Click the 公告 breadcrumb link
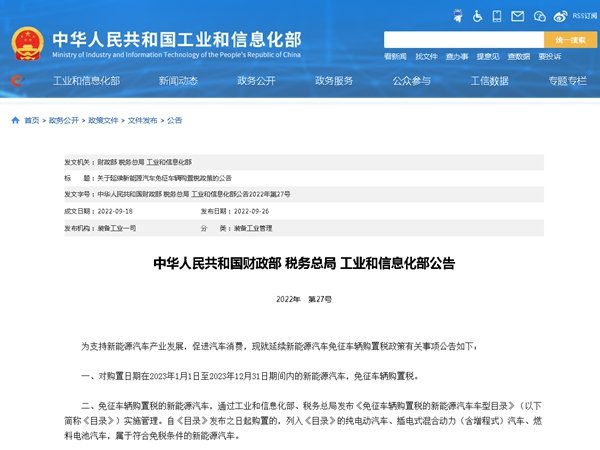This screenshot has width=600, height=450. click(174, 121)
